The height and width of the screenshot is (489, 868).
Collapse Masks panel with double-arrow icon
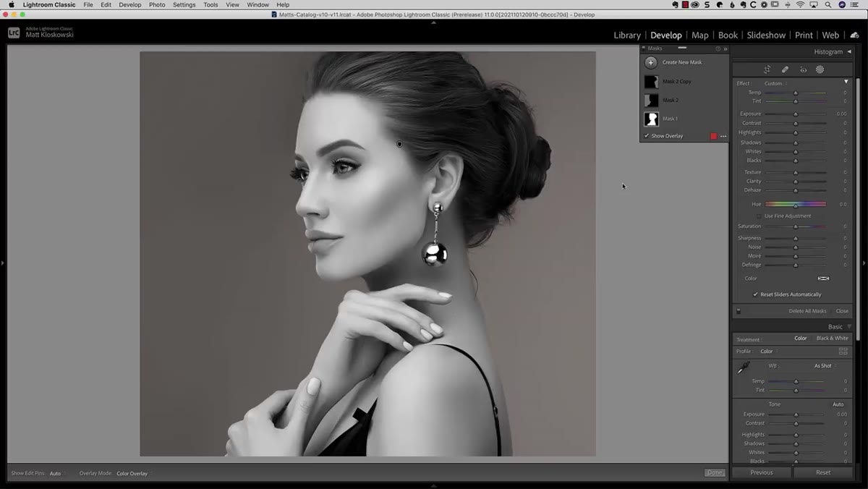pos(726,48)
